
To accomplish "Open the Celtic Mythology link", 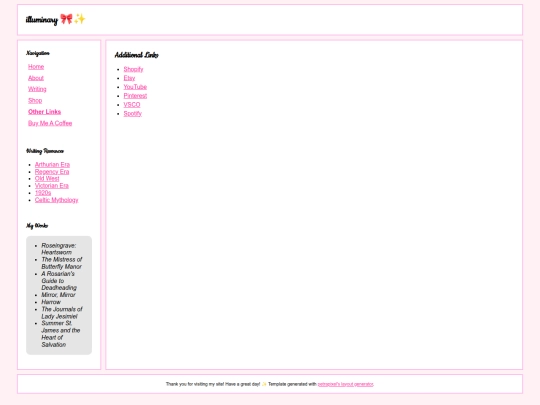I will click(x=56, y=200).
